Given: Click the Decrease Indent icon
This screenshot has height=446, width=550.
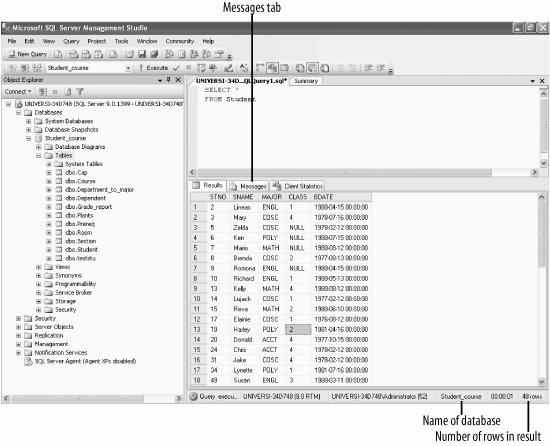Looking at the screenshot, I should point(368,68).
